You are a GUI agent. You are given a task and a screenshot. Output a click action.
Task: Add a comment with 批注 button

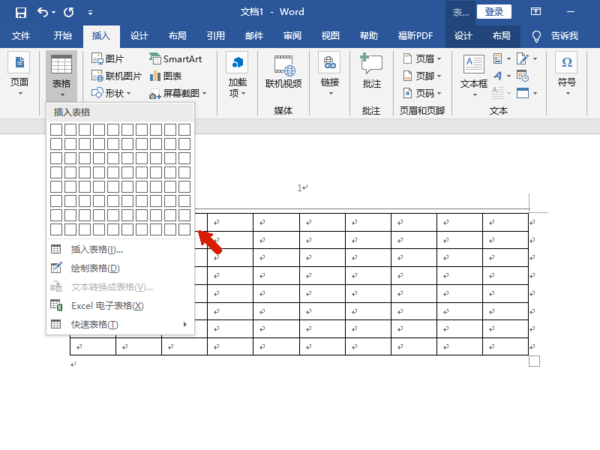pos(371,71)
